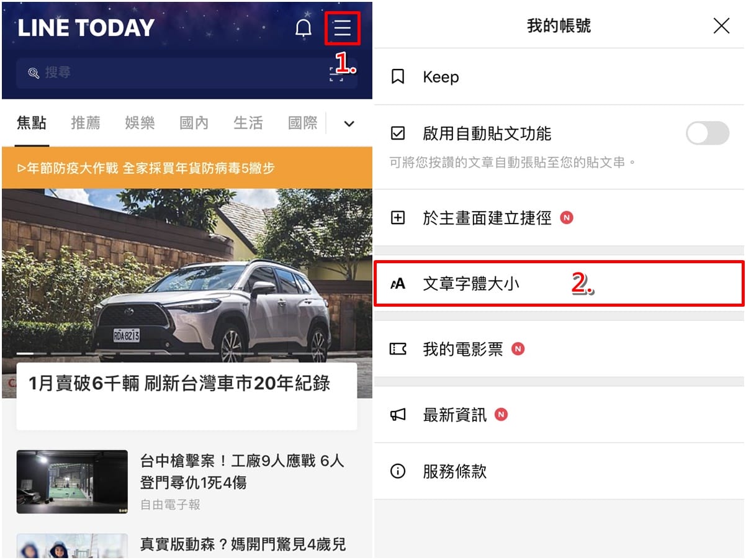Screen dimensions: 746x560
Task: Open the notification bell in LINE TODAY
Action: (303, 29)
